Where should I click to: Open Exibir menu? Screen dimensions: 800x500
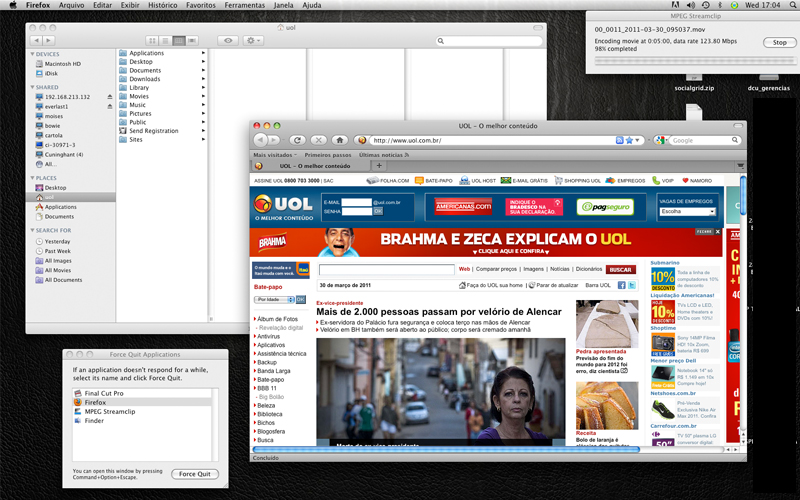[130, 5]
